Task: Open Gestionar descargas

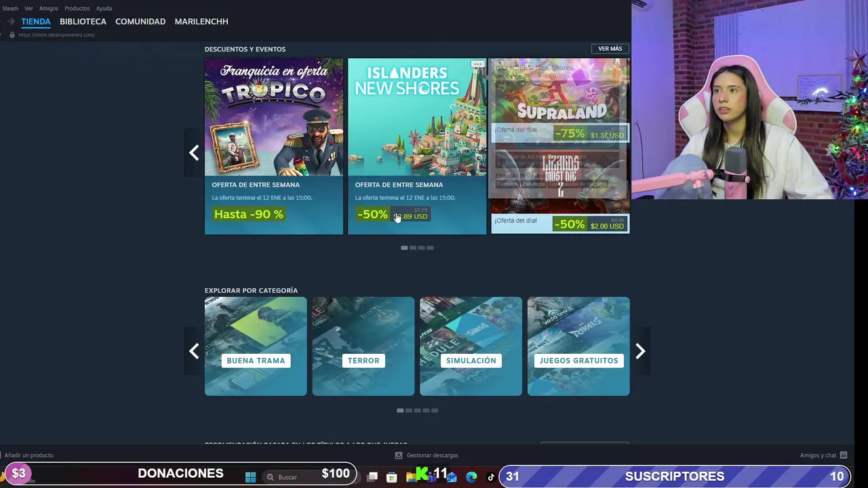Action: click(432, 455)
